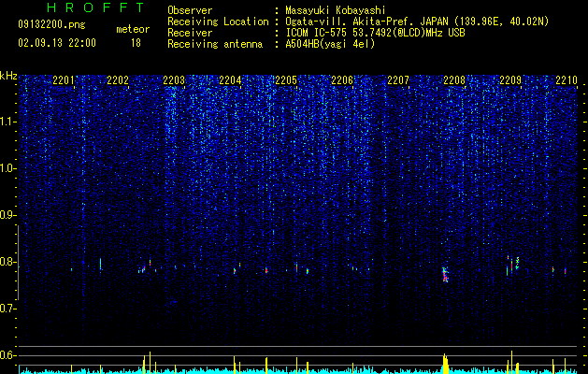Click the 2204 time marker
Image resolution: width=588 pixels, height=374 pixels.
click(230, 80)
